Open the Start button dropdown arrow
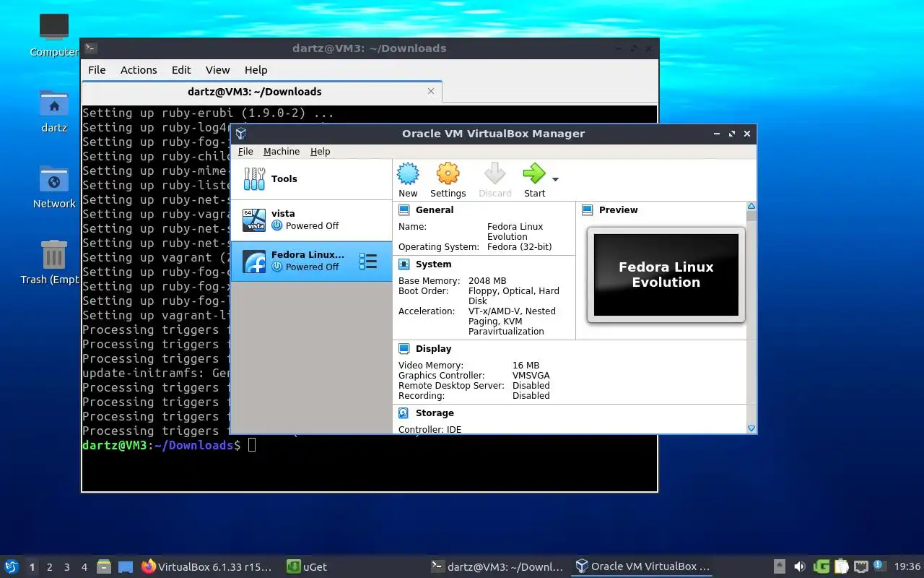The height and width of the screenshot is (578, 924). (x=555, y=179)
